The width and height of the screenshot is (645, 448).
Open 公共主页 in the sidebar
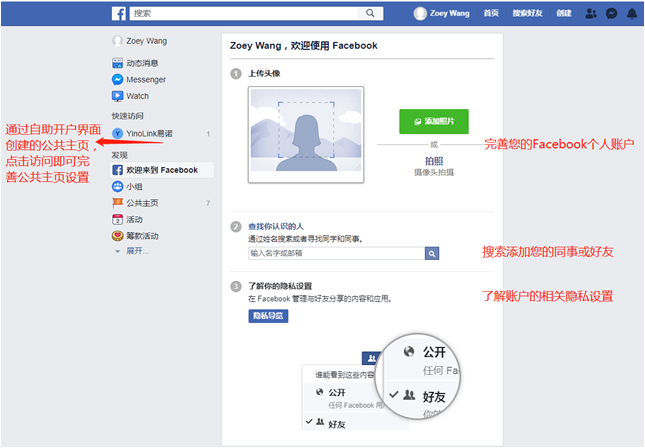142,203
